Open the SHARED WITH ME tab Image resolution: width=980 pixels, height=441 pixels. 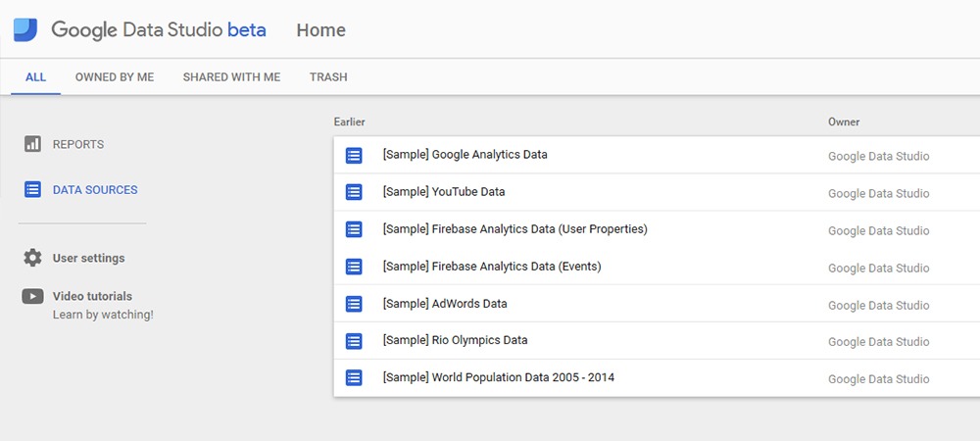(x=231, y=77)
